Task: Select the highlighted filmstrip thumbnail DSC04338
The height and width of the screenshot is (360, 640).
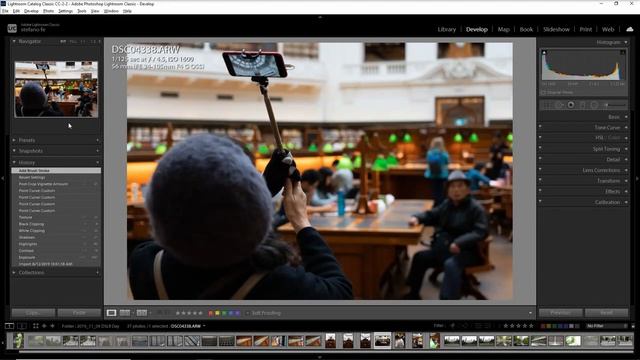Action: point(382,340)
